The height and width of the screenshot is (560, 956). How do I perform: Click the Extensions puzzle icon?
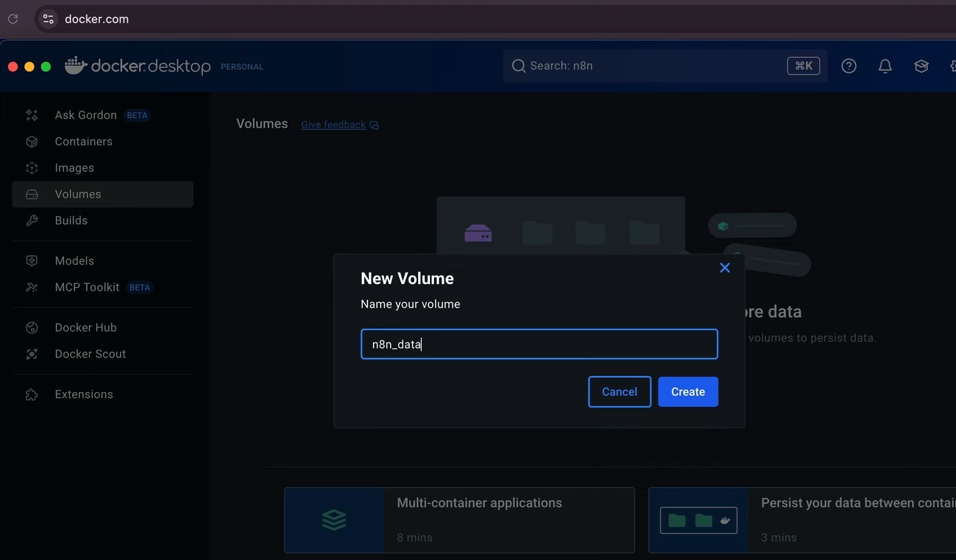point(32,395)
